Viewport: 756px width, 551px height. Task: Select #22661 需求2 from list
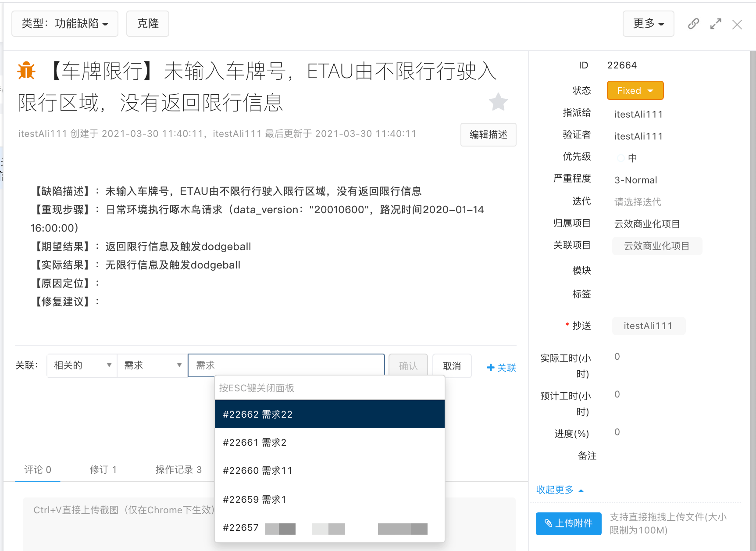point(330,442)
